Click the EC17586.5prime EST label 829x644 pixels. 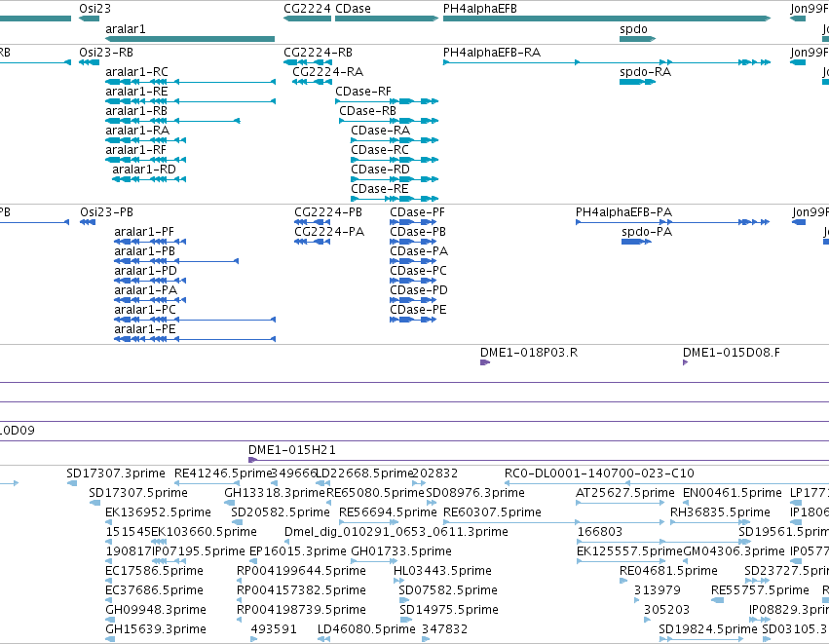tap(154, 571)
